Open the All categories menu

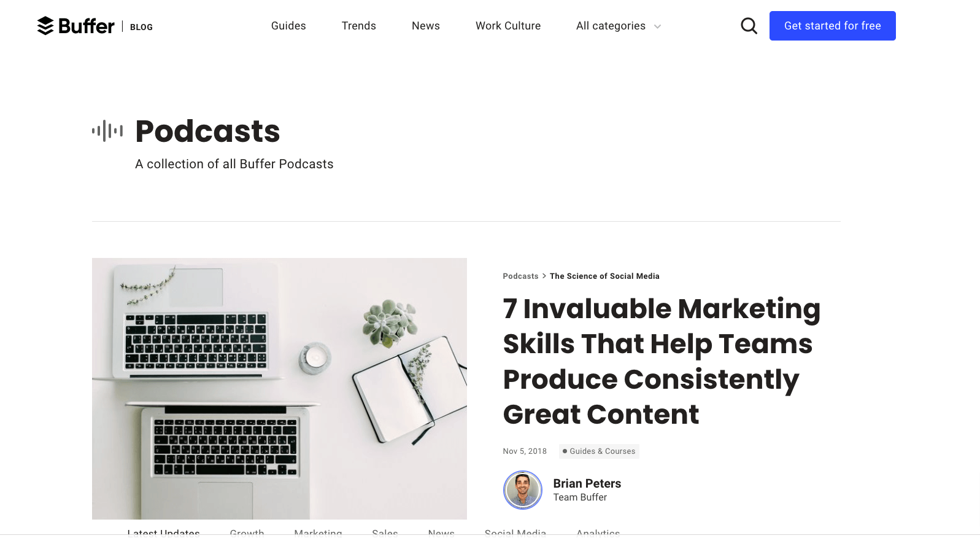point(618,26)
